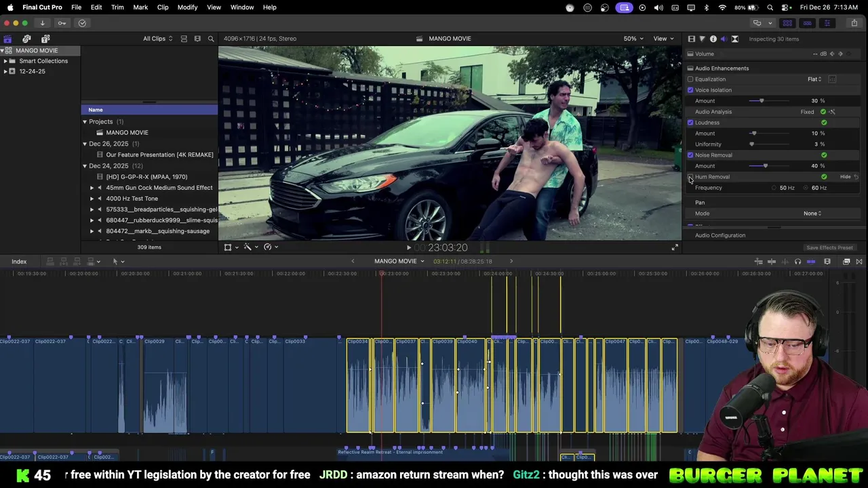Open the Video inspector tab icon

tap(691, 39)
